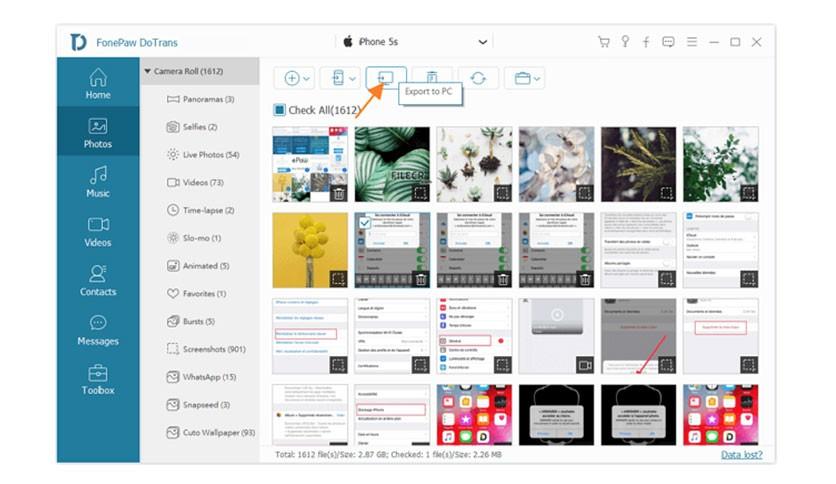
Task: Select the Snapseed (3) album
Action: pos(200,405)
